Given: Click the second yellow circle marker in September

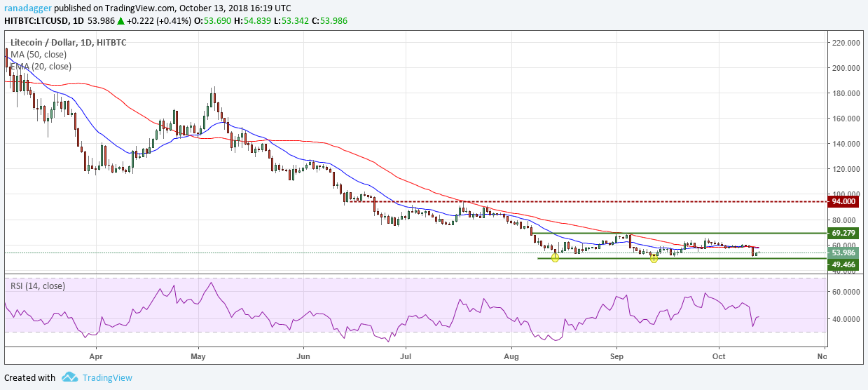Looking at the screenshot, I should pyautogui.click(x=654, y=257).
